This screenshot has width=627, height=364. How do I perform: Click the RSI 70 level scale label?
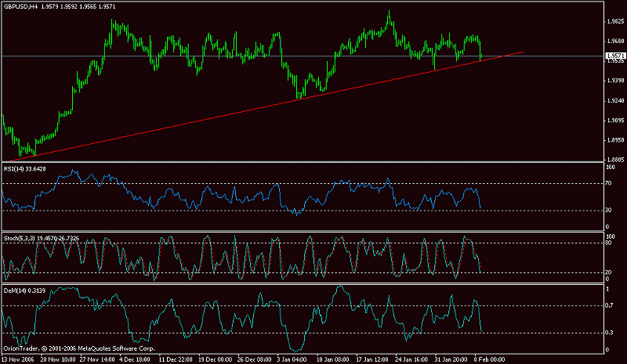point(609,183)
